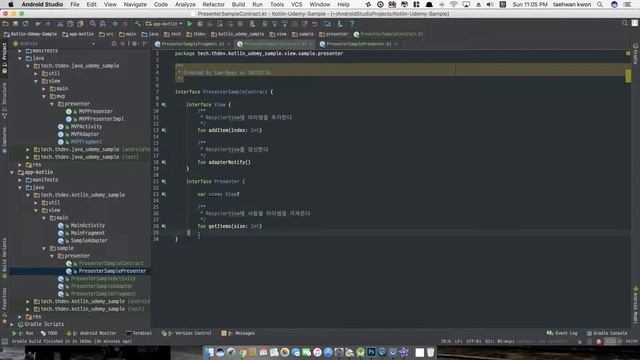Open Finder in the Dock
The image size is (640, 360).
tap(209, 352)
